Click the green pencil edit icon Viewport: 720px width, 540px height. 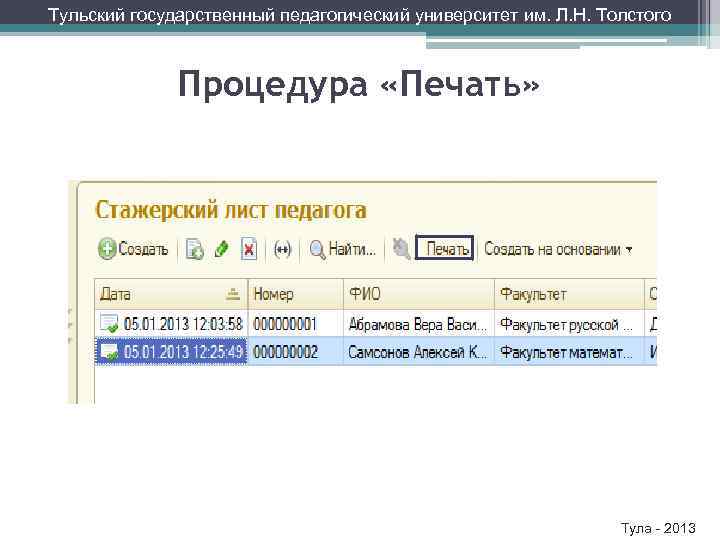pos(222,249)
